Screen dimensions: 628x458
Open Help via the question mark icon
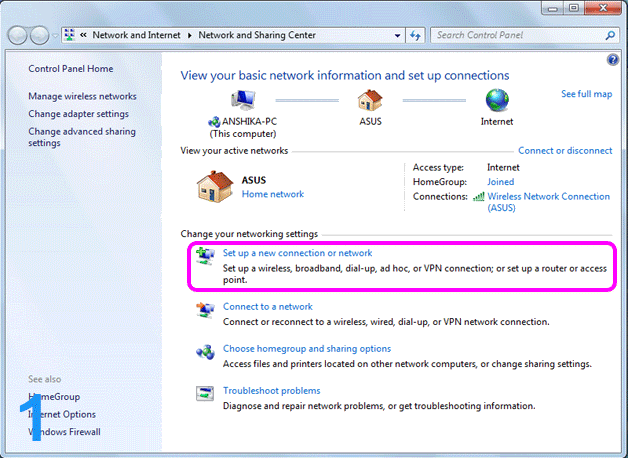(613, 60)
